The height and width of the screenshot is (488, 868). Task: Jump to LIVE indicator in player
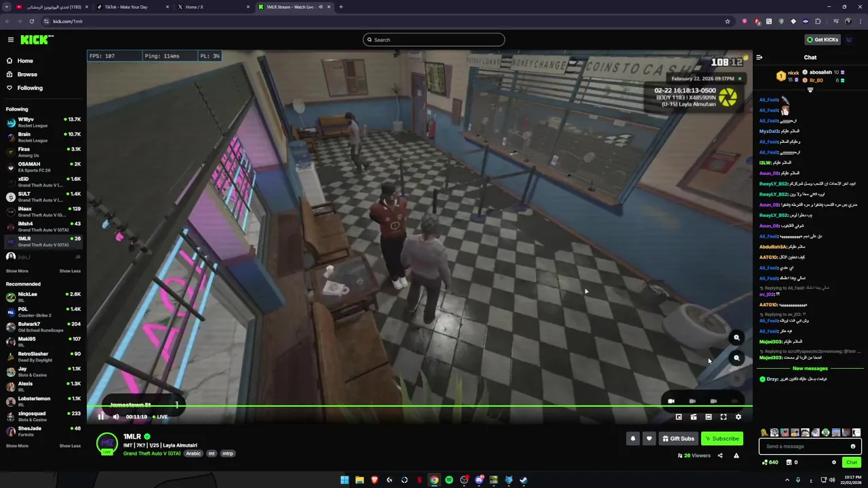click(x=159, y=417)
